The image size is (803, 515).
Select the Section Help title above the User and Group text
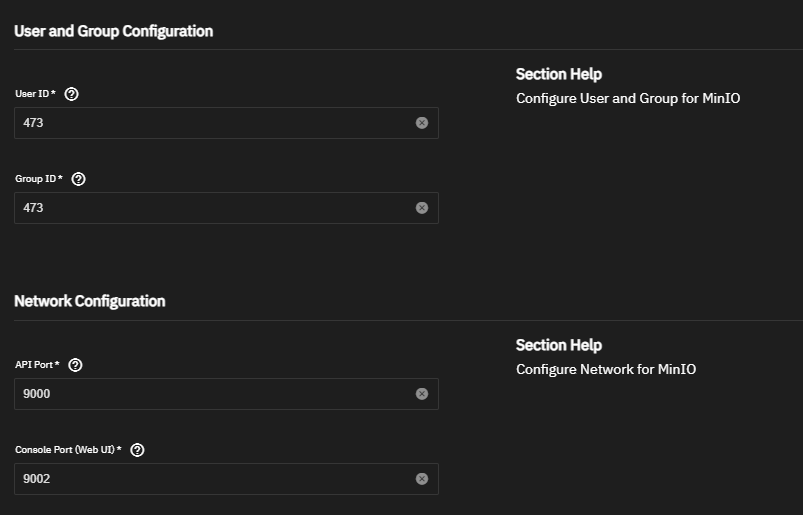coord(559,74)
